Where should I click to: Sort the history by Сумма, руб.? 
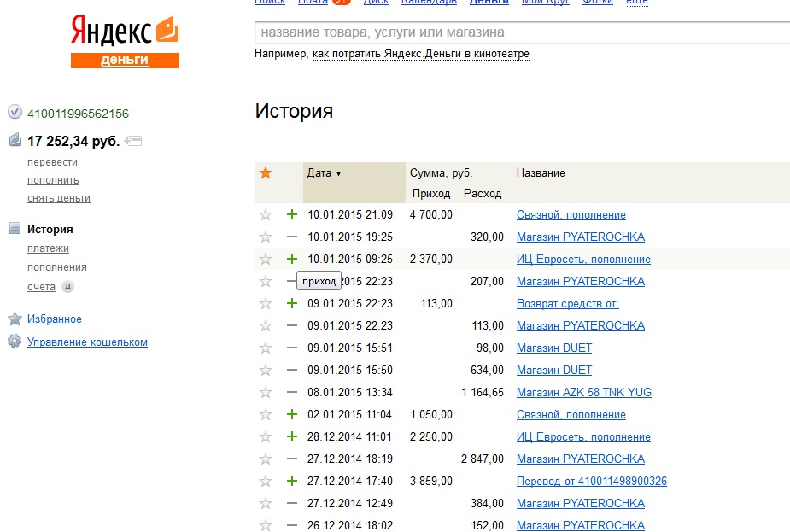[441, 172]
